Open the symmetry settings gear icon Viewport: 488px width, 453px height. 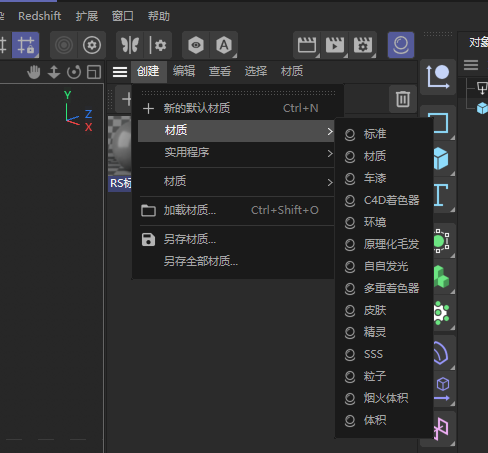pos(158,45)
